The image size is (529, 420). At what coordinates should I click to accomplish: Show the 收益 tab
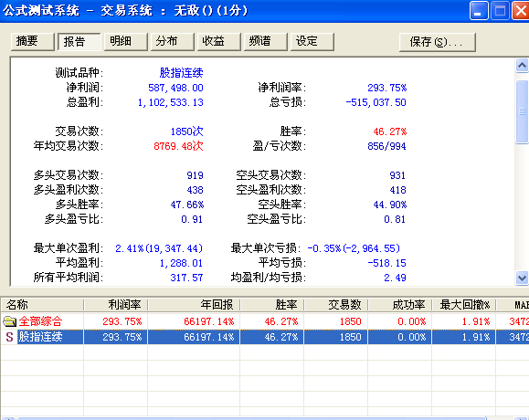point(218,42)
